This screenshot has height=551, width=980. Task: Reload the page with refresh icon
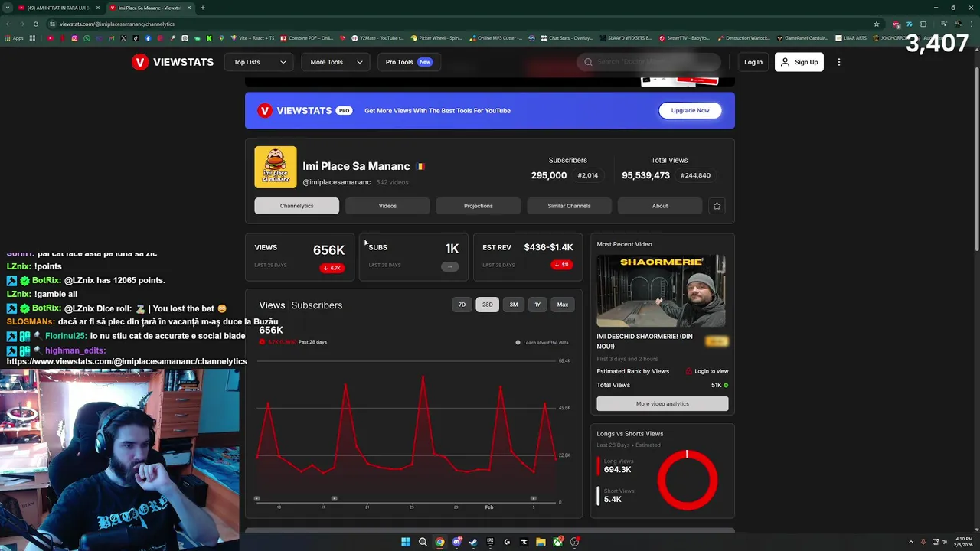pyautogui.click(x=35, y=24)
